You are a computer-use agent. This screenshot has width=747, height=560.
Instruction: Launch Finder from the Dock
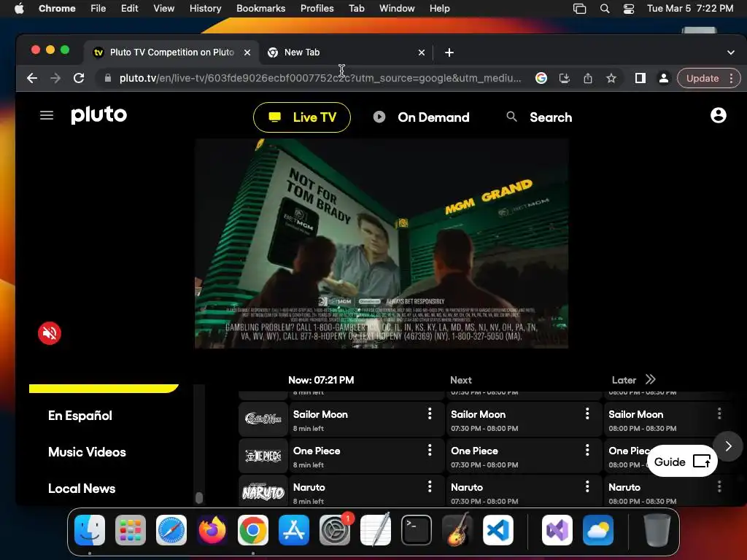(90, 530)
